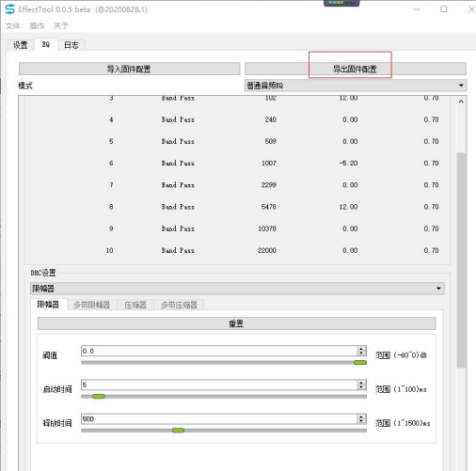Open the 操作 menu
Viewport: 476px width, 471px height.
[37, 25]
